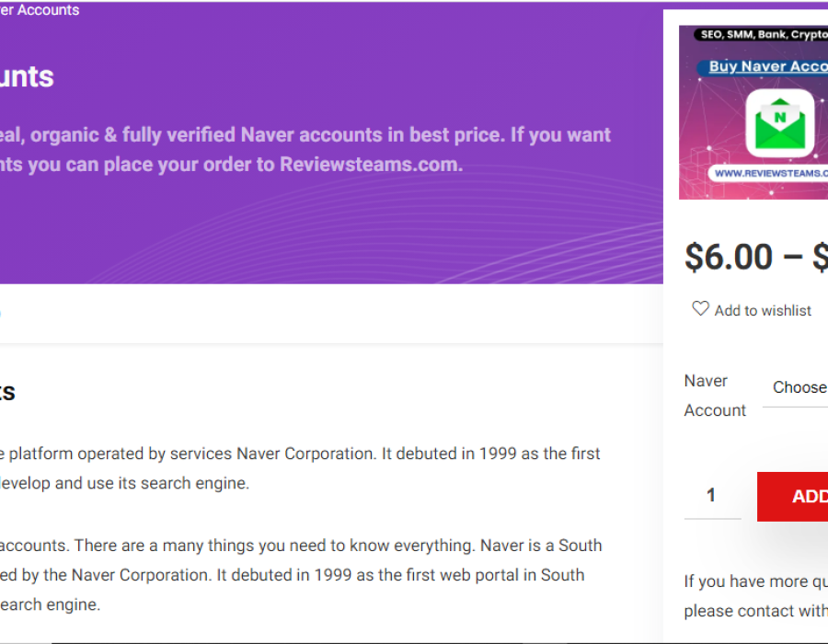The width and height of the screenshot is (828, 644).
Task: Click the 'If you have more qu' text
Action: [x=755, y=581]
